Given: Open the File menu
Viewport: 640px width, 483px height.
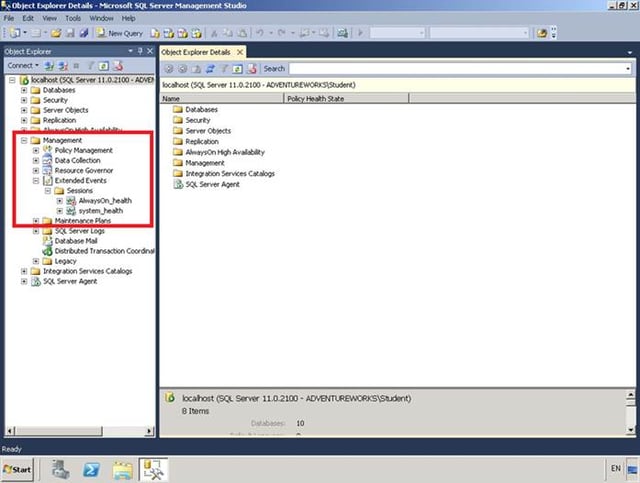Looking at the screenshot, I should pyautogui.click(x=9, y=18).
